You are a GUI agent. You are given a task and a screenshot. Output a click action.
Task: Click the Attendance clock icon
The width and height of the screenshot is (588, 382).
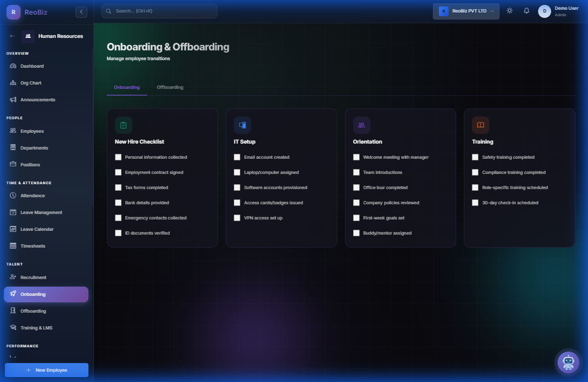pyautogui.click(x=12, y=195)
